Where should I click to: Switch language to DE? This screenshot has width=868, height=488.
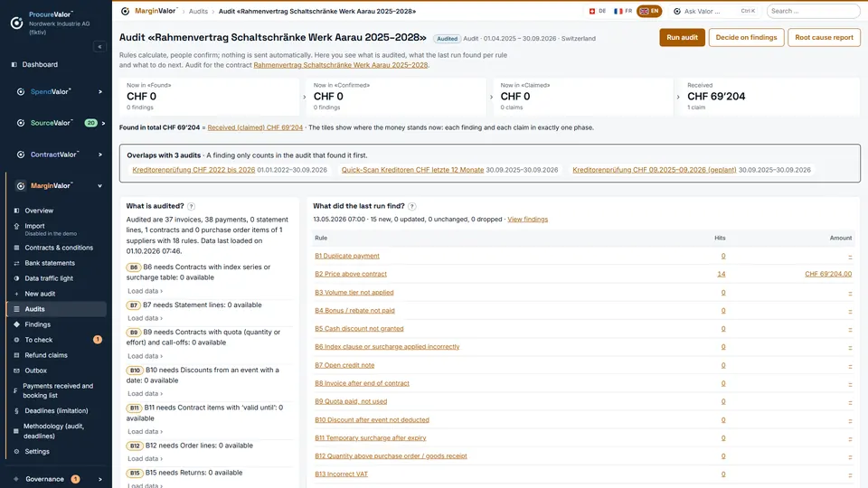[x=598, y=11]
